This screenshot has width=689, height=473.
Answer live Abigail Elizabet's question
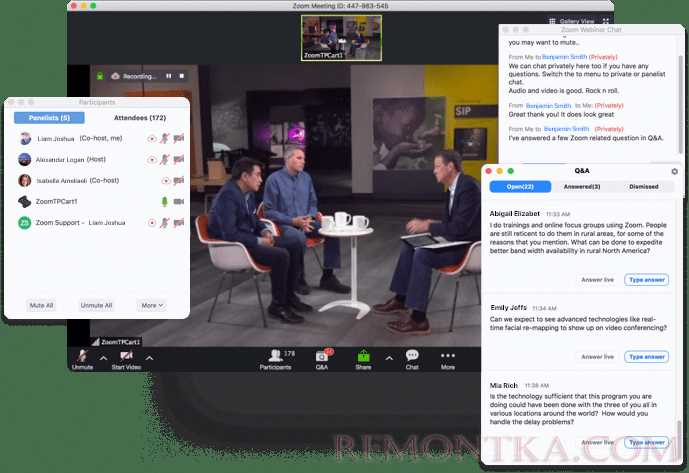[x=598, y=280]
